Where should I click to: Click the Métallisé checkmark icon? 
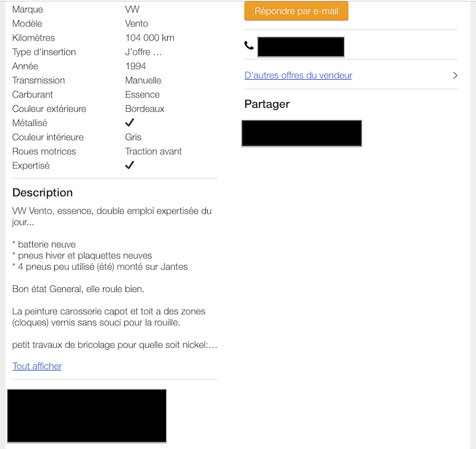[130, 123]
